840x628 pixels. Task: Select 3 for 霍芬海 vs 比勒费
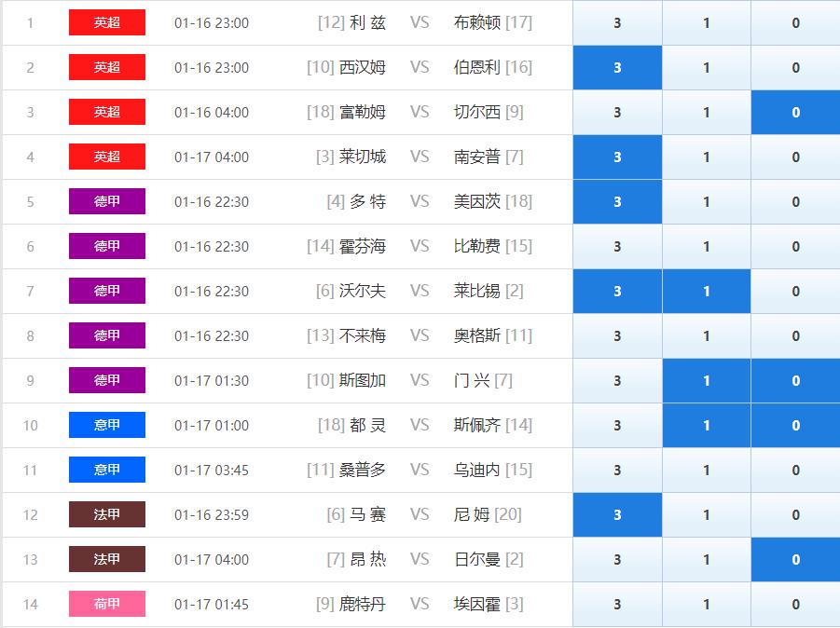(x=617, y=246)
